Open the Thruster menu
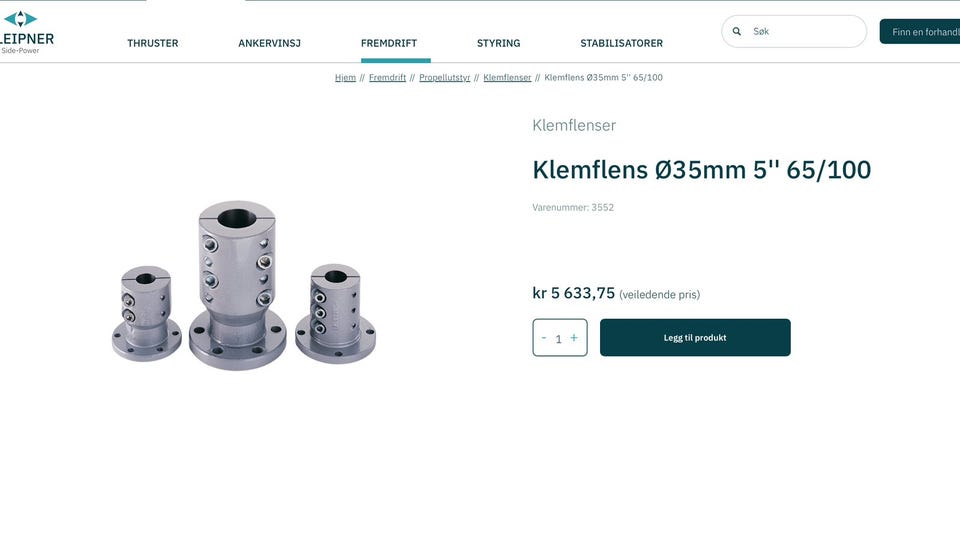The width and height of the screenshot is (960, 539). [152, 43]
